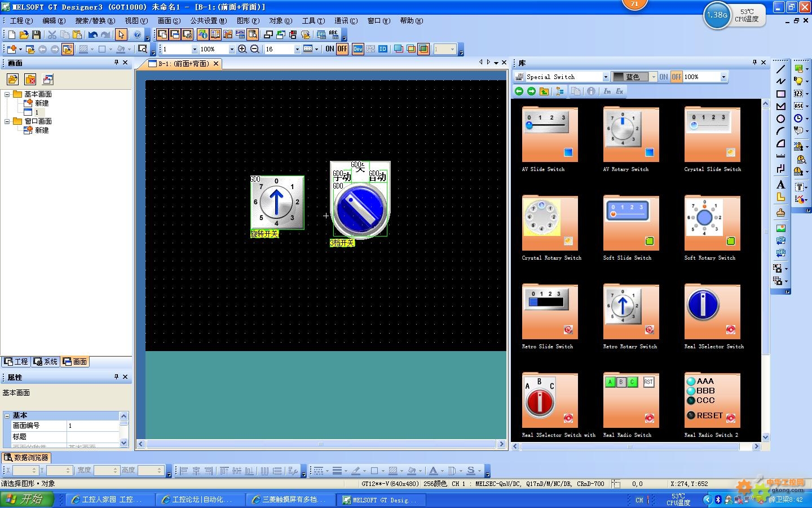This screenshot has height=508, width=812.
Task: Toggle OFF state display in main toolbar
Action: coord(342,49)
